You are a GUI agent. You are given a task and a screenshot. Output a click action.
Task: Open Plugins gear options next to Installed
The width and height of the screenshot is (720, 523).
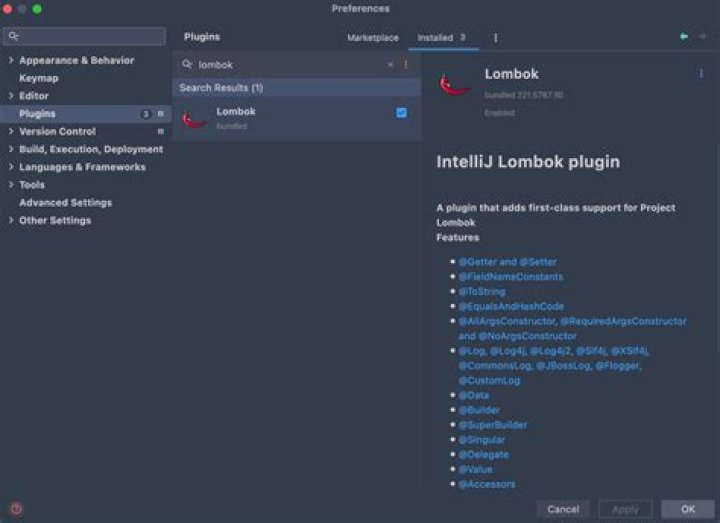(x=495, y=38)
